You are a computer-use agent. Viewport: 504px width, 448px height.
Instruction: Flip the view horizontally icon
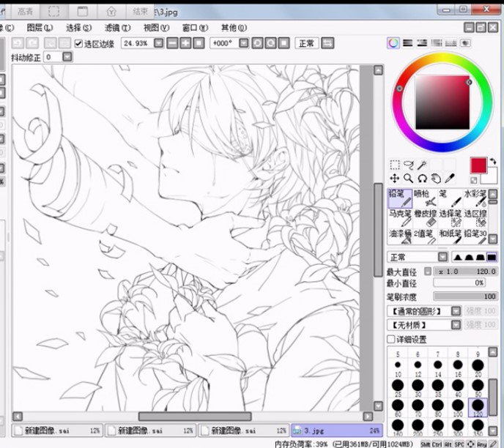327,43
